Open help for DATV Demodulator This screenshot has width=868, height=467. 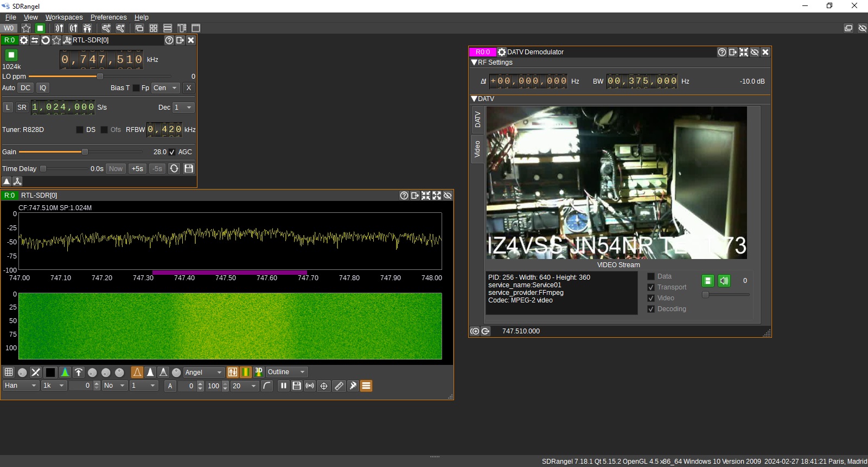[722, 52]
